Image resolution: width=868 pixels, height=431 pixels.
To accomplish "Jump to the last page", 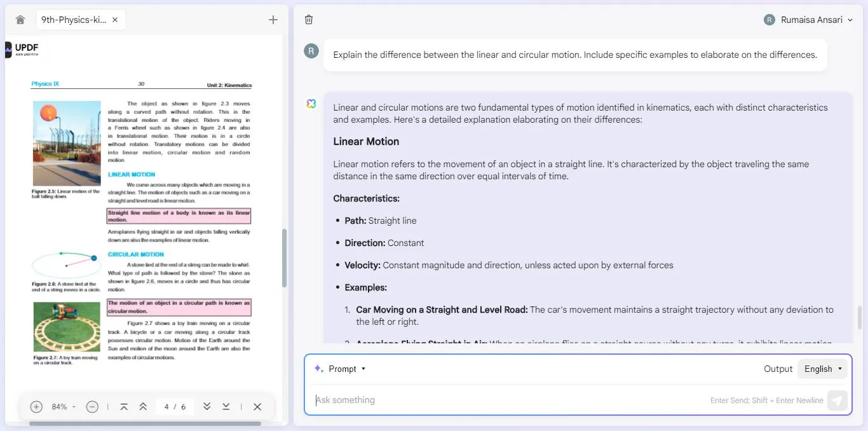I will tap(226, 407).
